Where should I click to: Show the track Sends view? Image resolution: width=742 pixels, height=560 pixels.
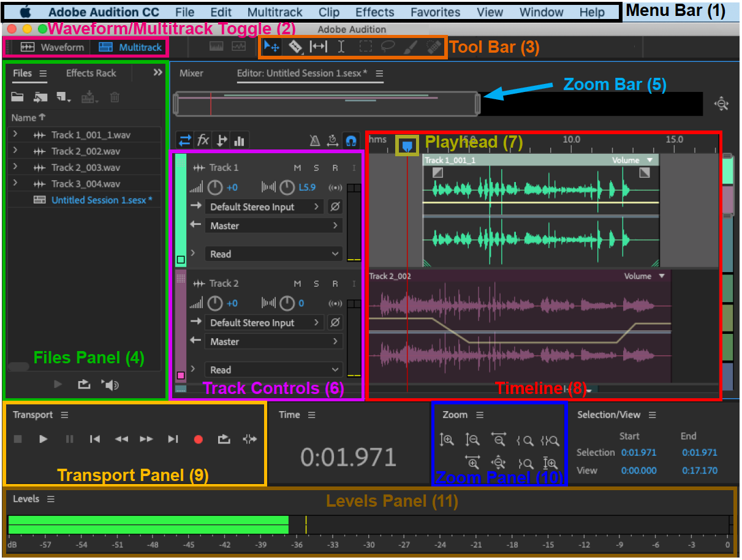point(221,140)
